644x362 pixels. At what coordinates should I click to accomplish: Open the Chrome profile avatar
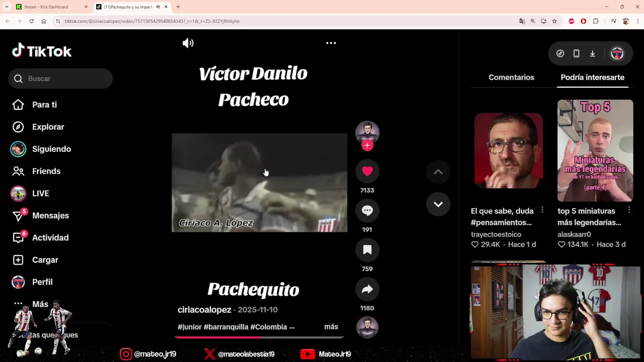[625, 21]
